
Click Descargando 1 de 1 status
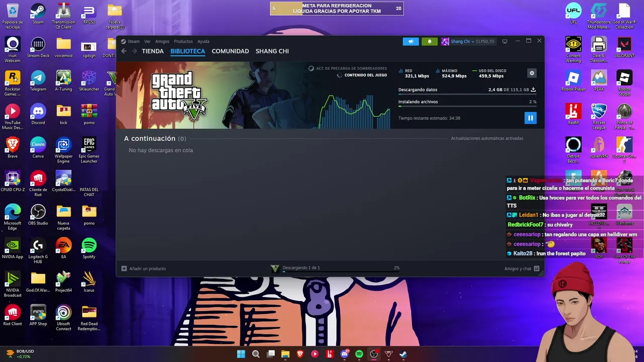[301, 267]
